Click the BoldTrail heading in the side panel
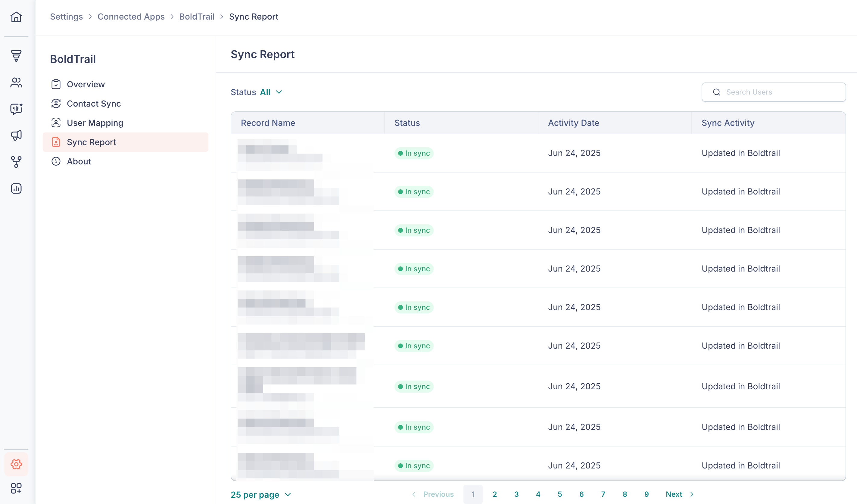Screen dimensions: 857x504 coord(73,59)
